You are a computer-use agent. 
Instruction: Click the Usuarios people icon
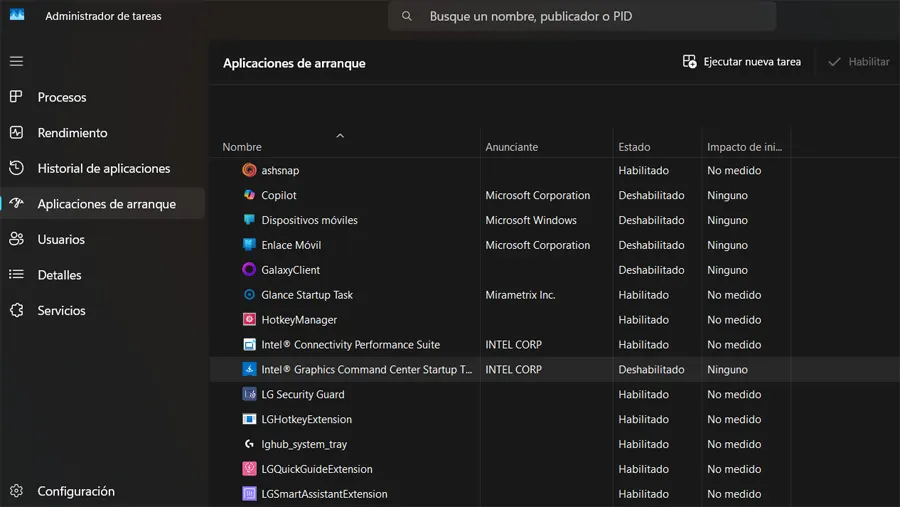click(x=16, y=239)
